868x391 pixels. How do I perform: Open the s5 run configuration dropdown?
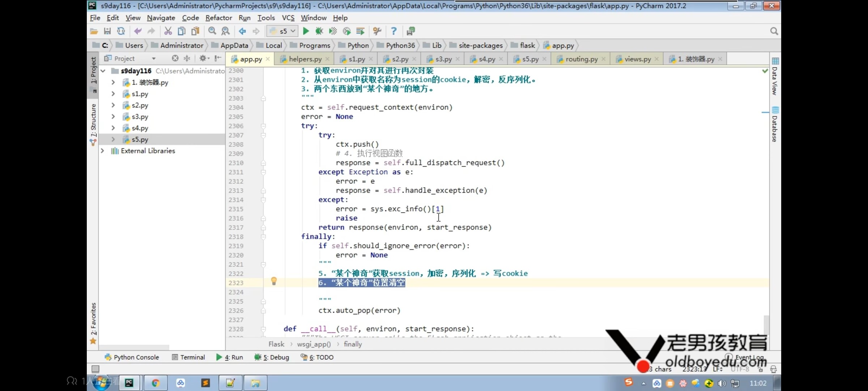[283, 31]
